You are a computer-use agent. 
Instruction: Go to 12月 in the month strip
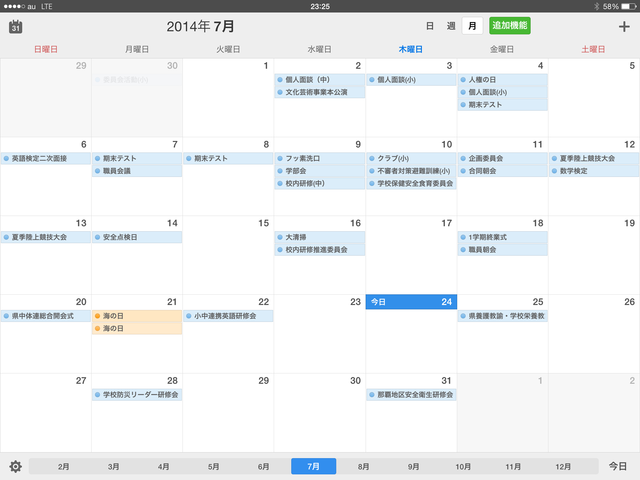(x=563, y=466)
